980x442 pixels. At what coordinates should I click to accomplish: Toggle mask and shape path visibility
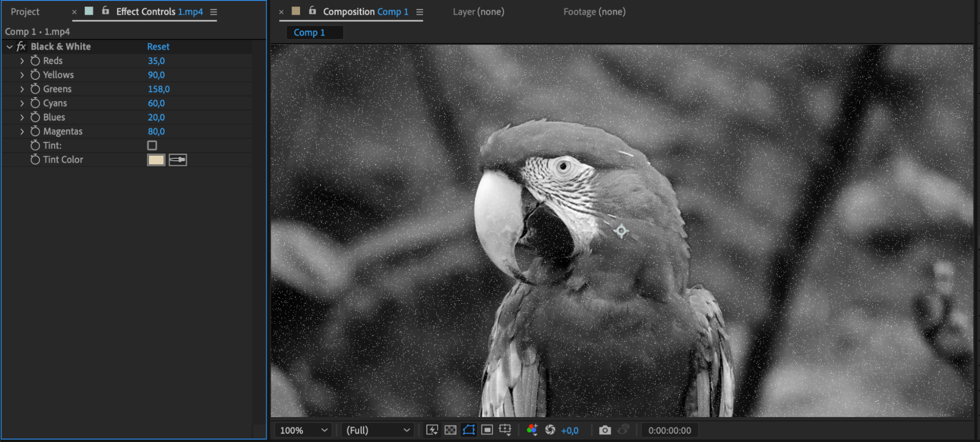point(469,430)
